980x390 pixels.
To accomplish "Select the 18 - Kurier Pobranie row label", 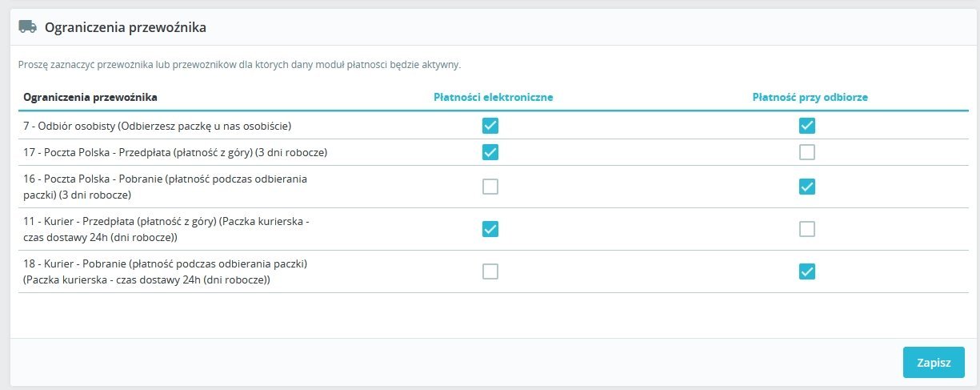I will [x=166, y=271].
